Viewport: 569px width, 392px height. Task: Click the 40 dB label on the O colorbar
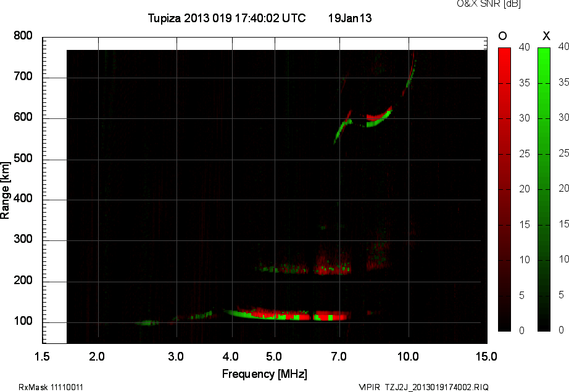tap(524, 47)
